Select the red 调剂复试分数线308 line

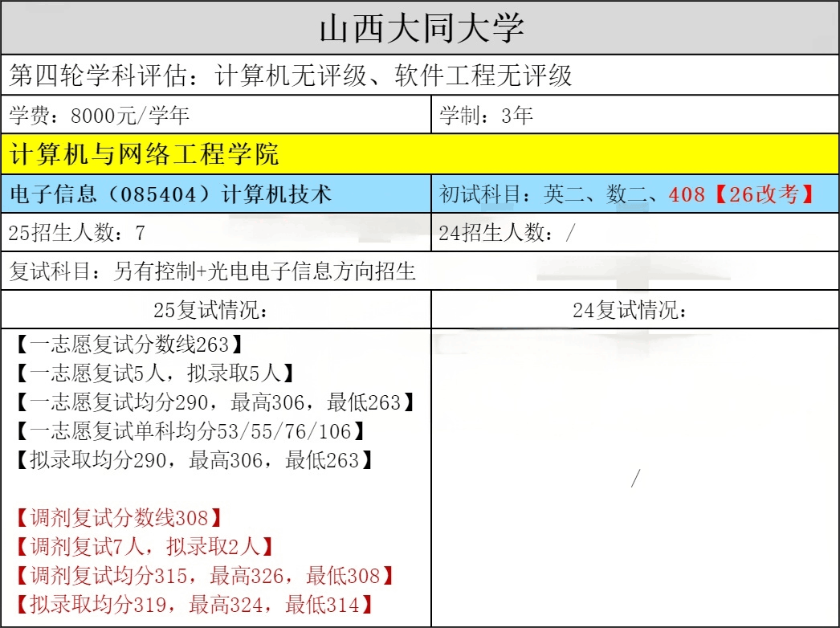tap(117, 518)
